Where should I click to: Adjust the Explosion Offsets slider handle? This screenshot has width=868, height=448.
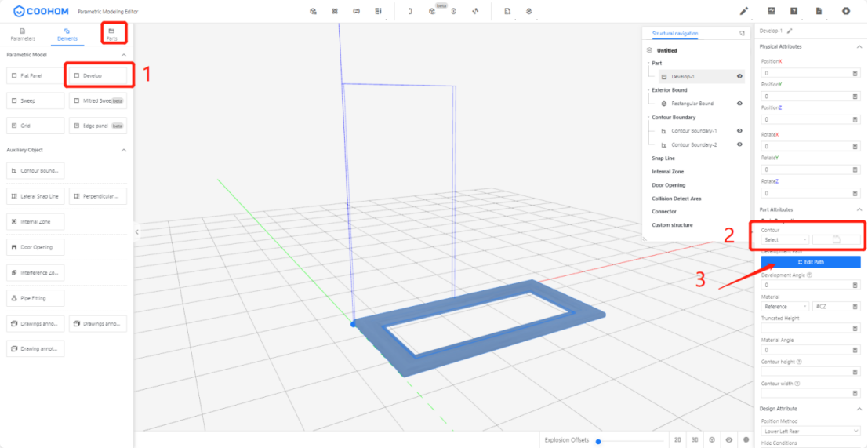point(598,441)
